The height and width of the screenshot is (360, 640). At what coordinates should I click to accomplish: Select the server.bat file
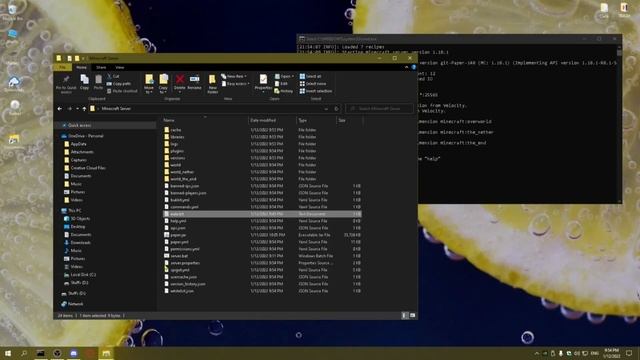[179, 256]
